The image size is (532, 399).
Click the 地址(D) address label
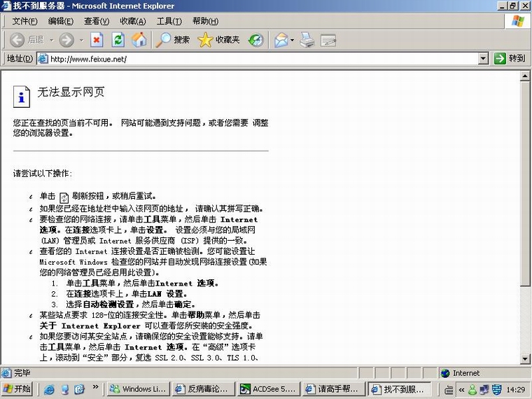(20, 58)
